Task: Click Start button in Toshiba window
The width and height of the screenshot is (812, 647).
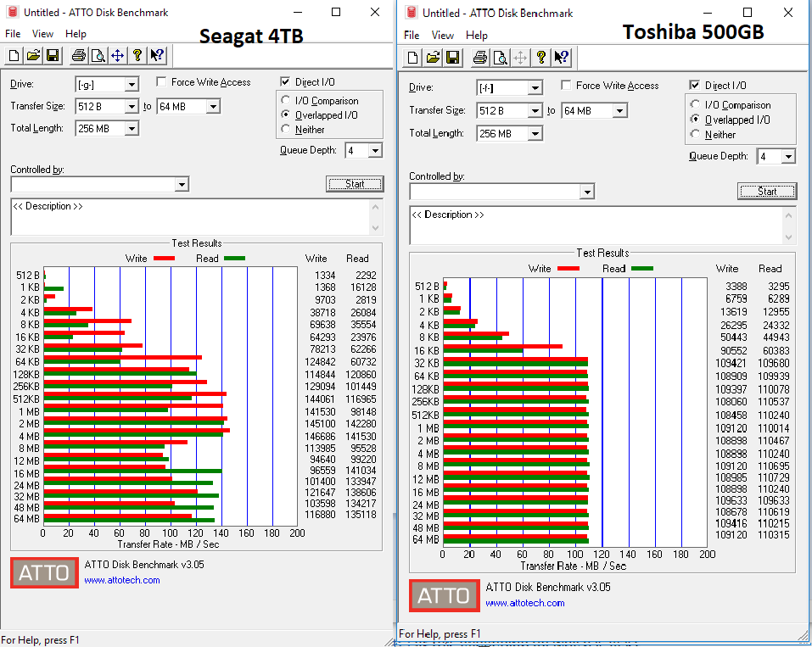Action: [767, 191]
